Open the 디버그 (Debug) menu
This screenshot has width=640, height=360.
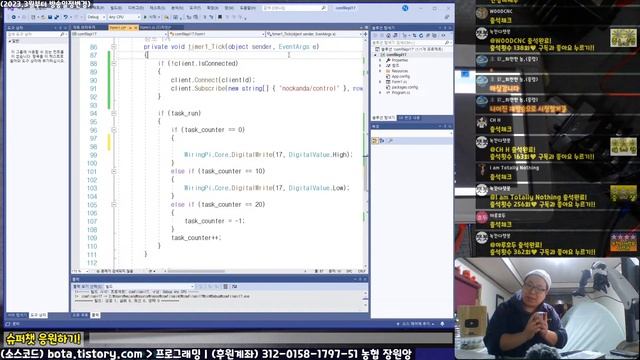136,8
